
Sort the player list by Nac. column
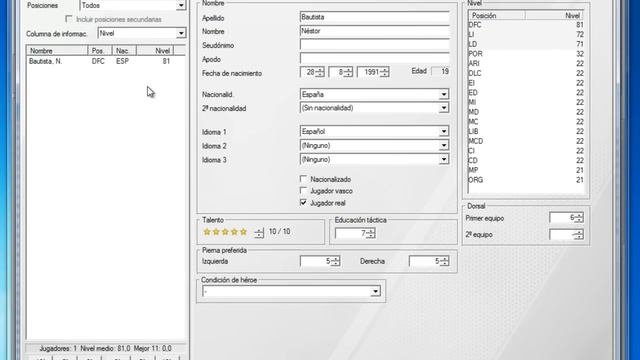(124, 51)
